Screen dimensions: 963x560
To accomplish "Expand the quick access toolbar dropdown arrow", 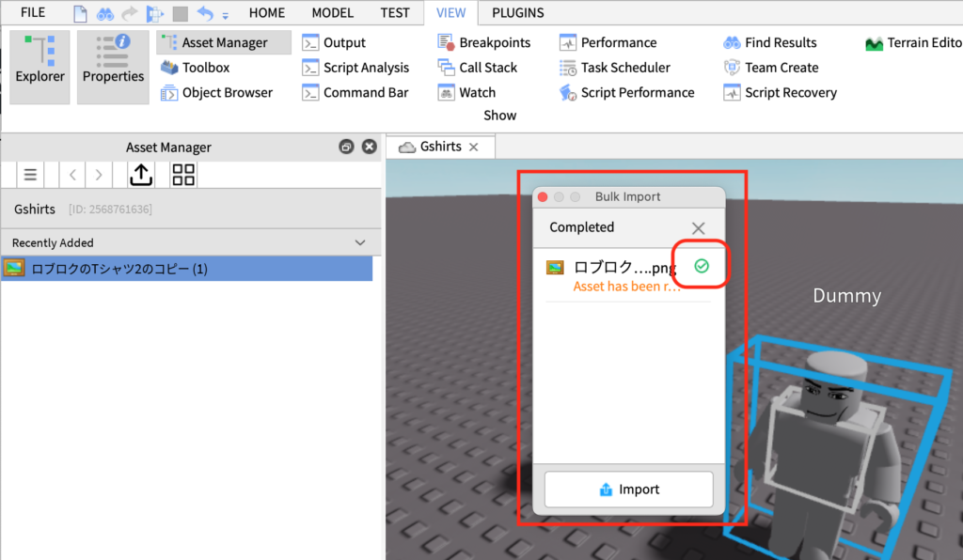I will 226,15.
